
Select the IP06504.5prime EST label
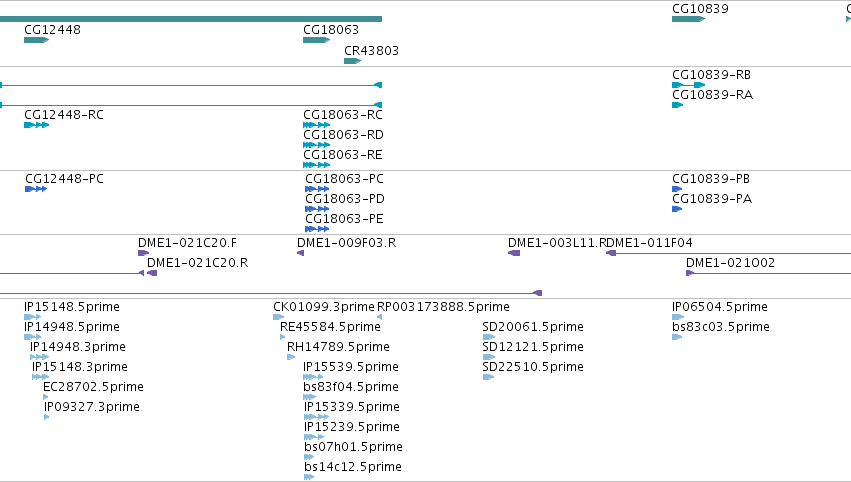(x=720, y=307)
